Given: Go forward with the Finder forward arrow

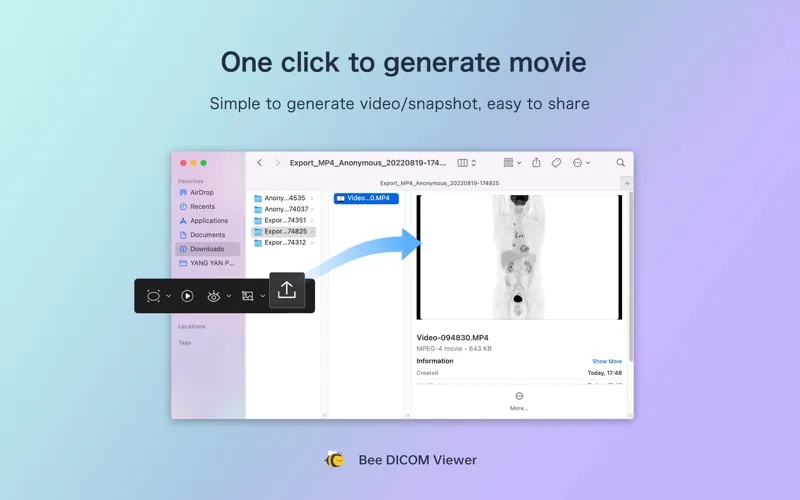Looking at the screenshot, I should coord(278,163).
